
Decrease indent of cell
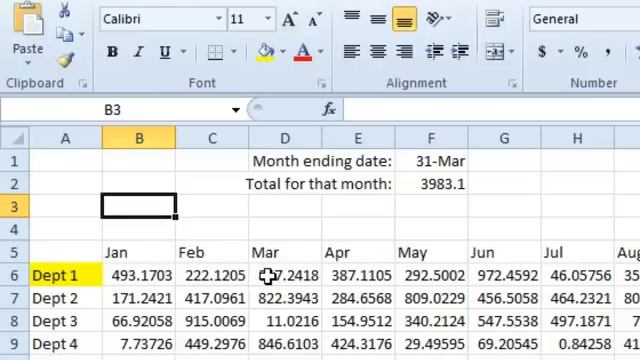click(434, 52)
